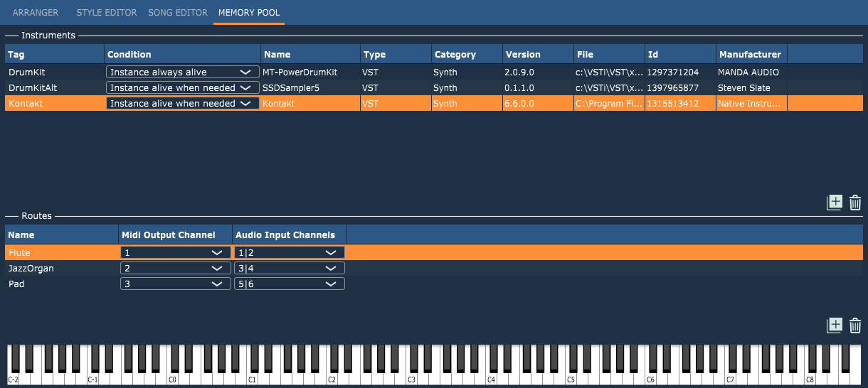Open Condition dropdown for Kontakt instrument
The height and width of the screenshot is (388, 868).
tap(183, 103)
